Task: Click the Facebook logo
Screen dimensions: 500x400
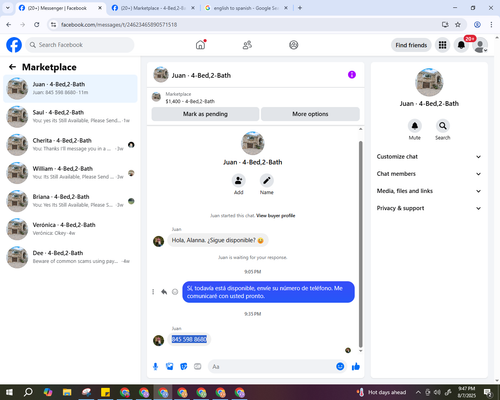Action: 14,45
